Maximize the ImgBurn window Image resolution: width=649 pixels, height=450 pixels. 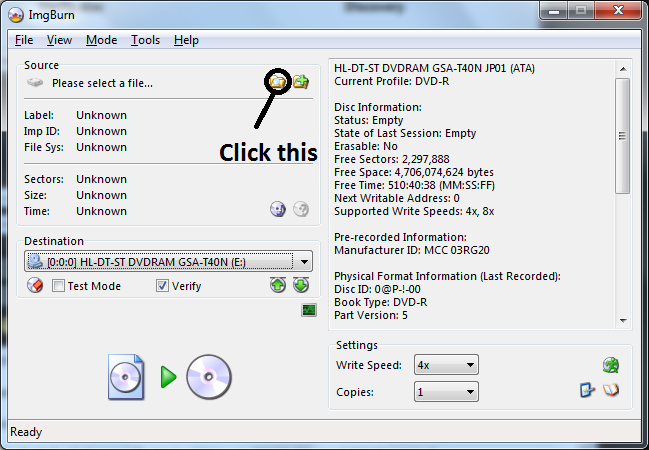581,11
